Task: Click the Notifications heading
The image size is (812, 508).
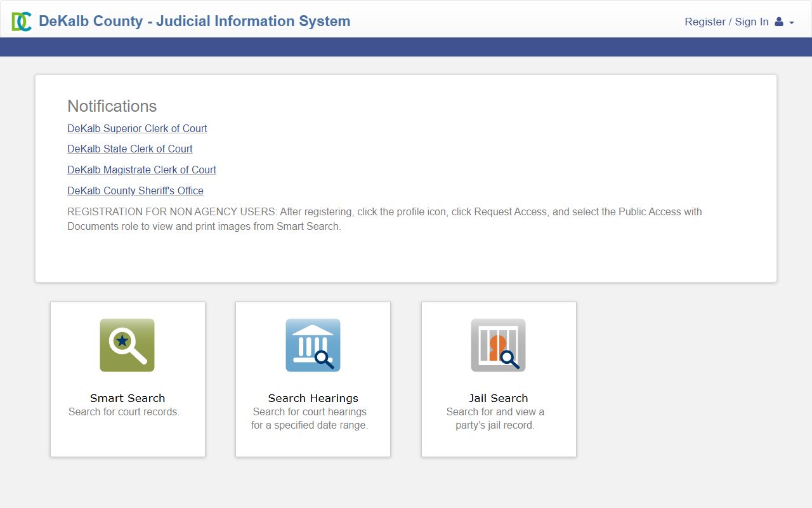Action: pos(112,106)
